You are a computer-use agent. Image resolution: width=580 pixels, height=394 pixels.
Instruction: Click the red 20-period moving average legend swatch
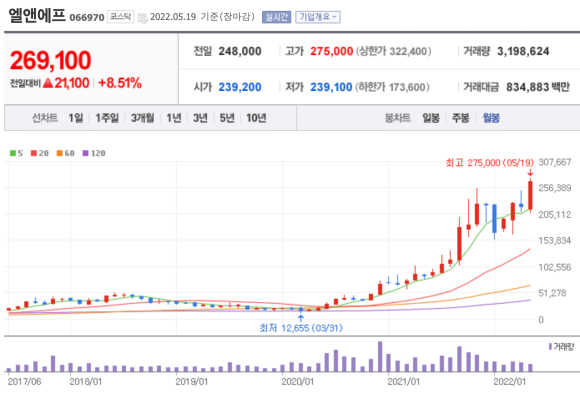click(x=34, y=153)
